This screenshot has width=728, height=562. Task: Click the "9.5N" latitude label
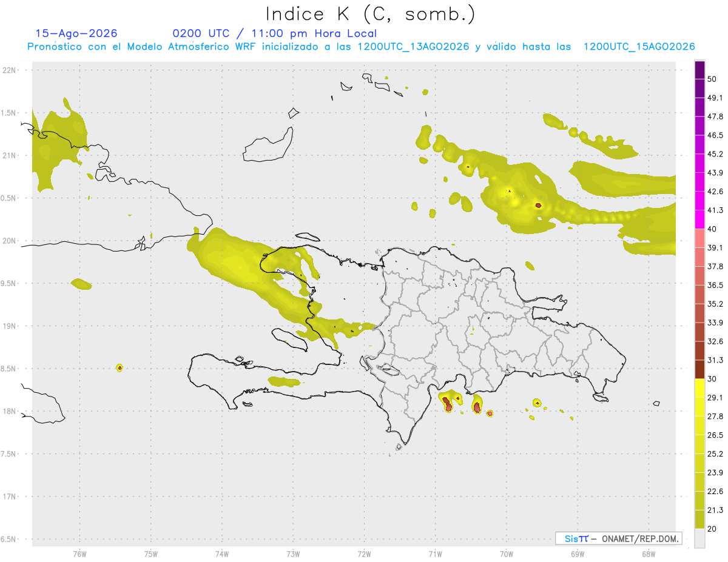[9, 284]
